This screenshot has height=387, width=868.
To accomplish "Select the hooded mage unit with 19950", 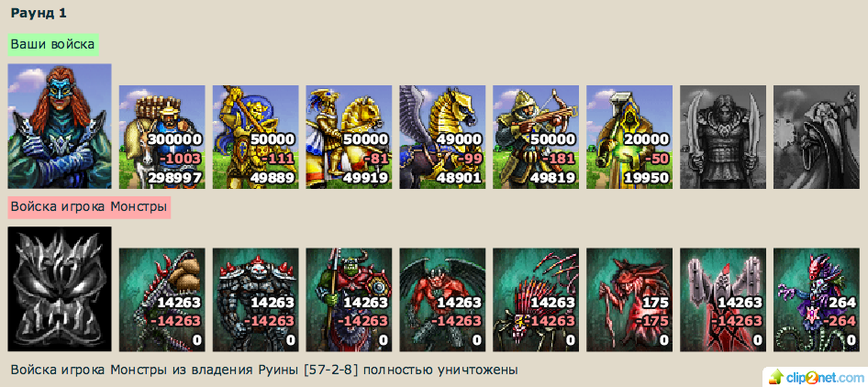I will click(x=629, y=137).
